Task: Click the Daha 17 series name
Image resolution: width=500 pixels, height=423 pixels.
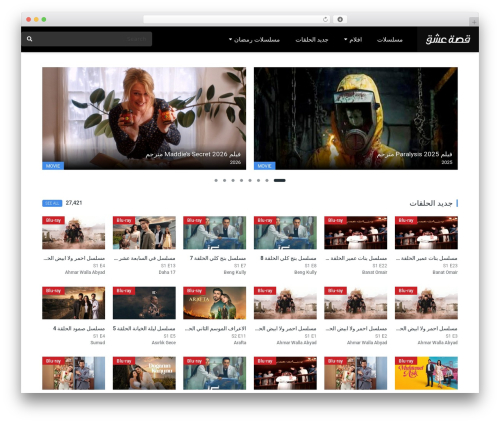Action: [x=167, y=272]
